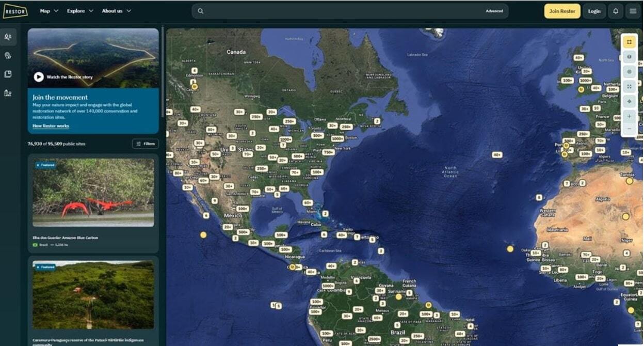Click the compass locate map tool
Viewport: 644px width, 346px height.
[629, 101]
